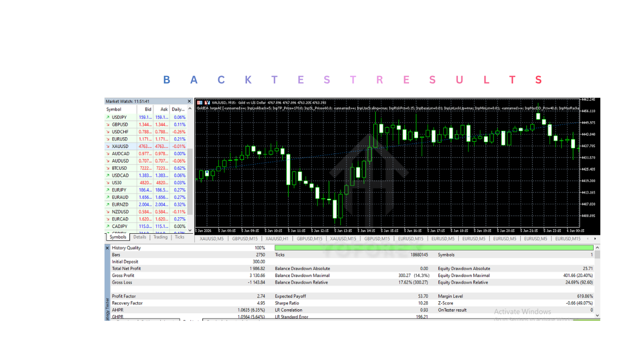This screenshot has width=644, height=362.
Task: Click the EURJPY up-arrow direction icon
Action: [108, 190]
